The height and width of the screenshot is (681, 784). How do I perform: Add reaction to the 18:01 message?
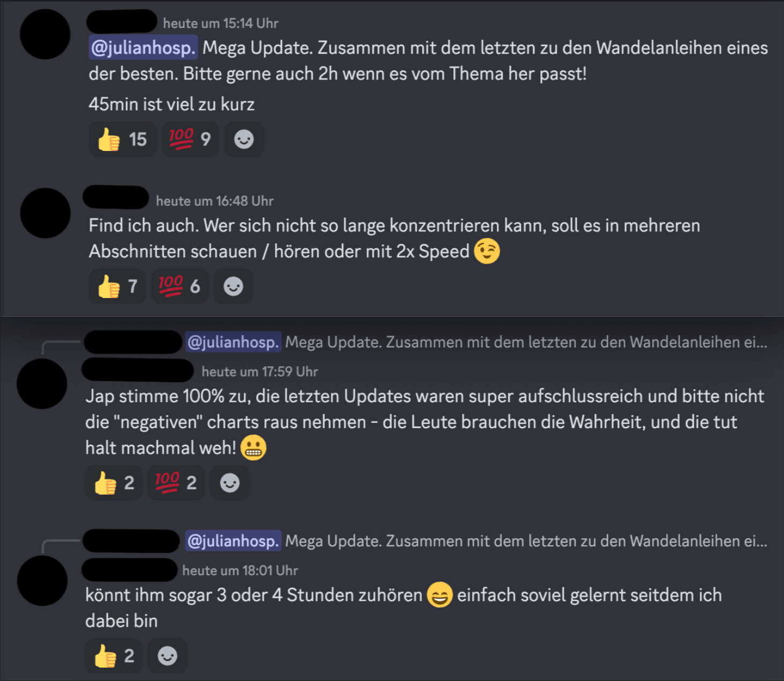(168, 656)
